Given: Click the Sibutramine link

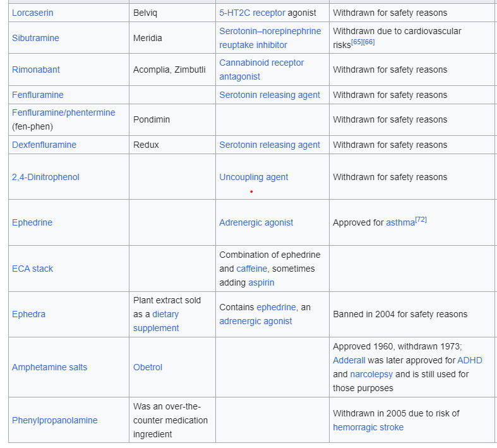Looking at the screenshot, I should point(35,38).
